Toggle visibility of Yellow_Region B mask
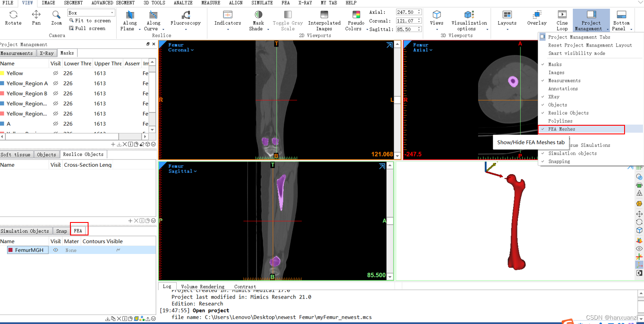 pos(55,93)
